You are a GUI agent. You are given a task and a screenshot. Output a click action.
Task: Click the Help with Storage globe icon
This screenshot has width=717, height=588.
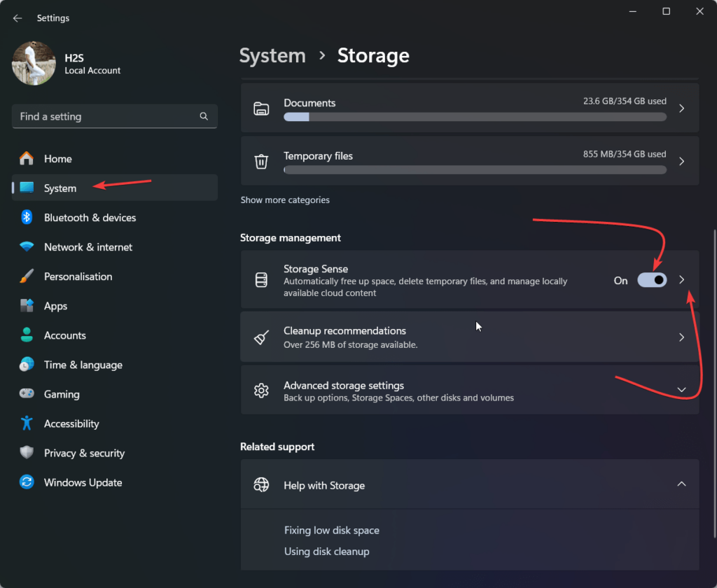[261, 484]
